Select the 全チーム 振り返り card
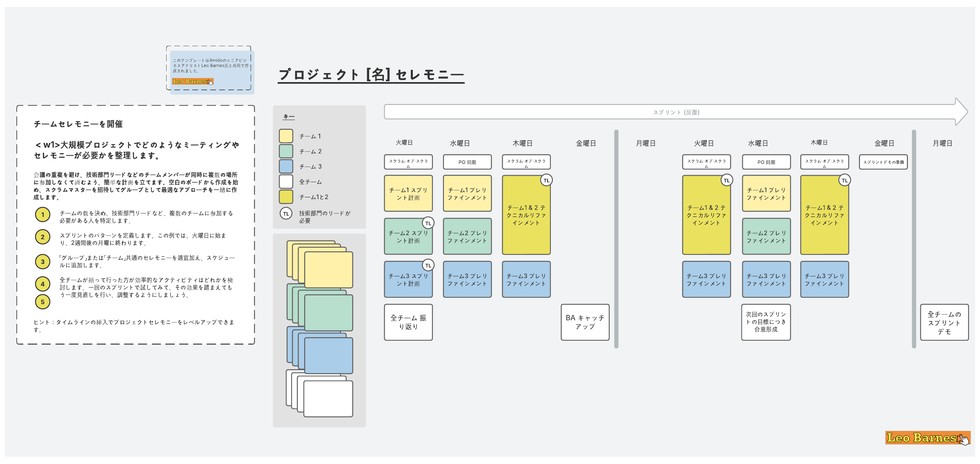The width and height of the screenshot is (980, 464). click(x=408, y=322)
